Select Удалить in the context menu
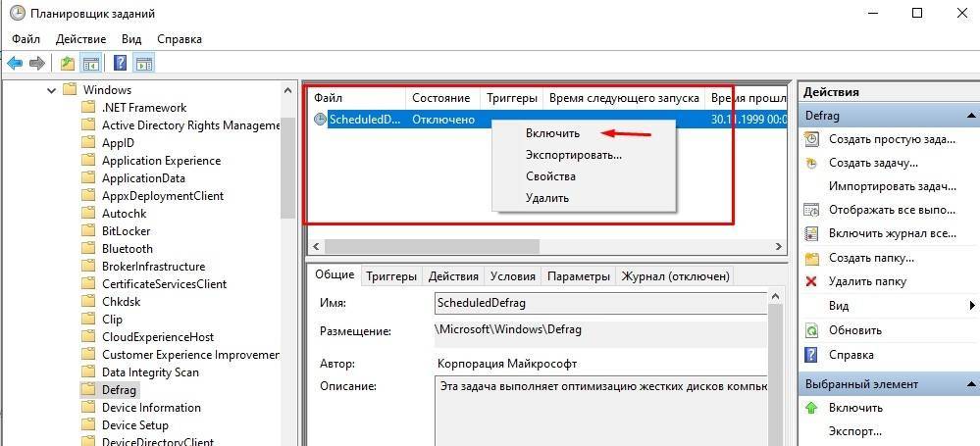The width and height of the screenshot is (980, 446). pyautogui.click(x=546, y=198)
